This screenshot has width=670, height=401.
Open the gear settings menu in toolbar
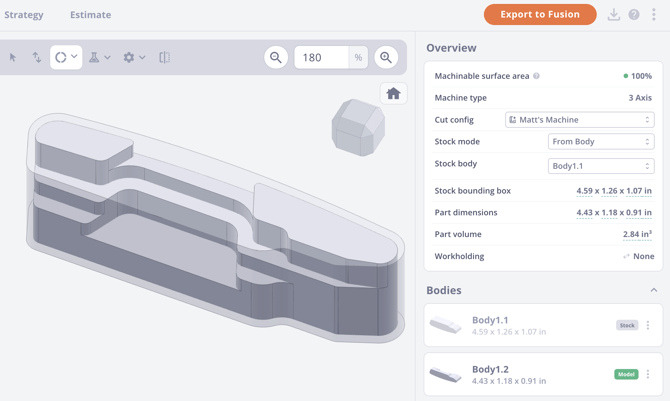click(x=129, y=58)
